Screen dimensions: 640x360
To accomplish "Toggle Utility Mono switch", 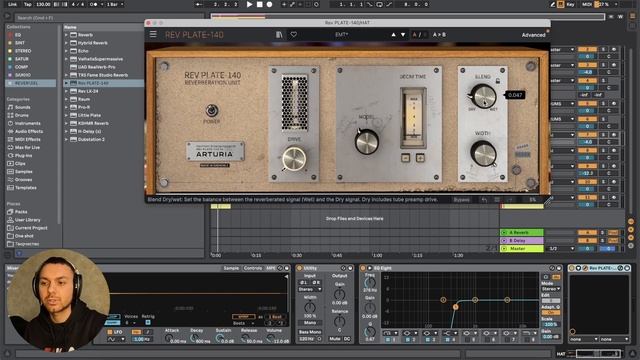I will point(310,322).
